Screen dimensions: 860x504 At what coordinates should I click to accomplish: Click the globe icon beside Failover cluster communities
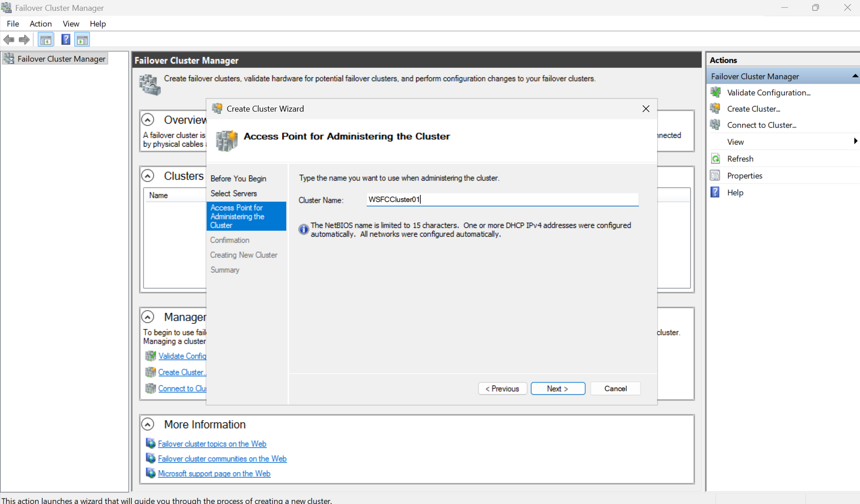click(x=151, y=459)
